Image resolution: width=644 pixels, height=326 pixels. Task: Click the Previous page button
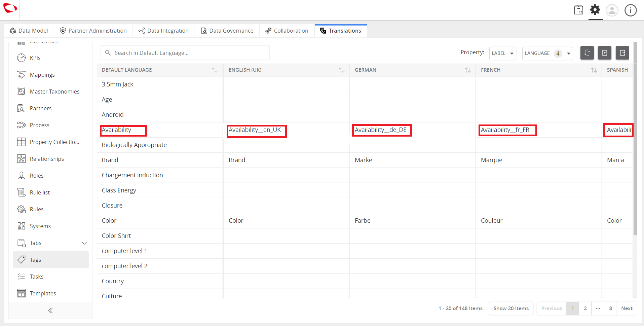coord(552,309)
